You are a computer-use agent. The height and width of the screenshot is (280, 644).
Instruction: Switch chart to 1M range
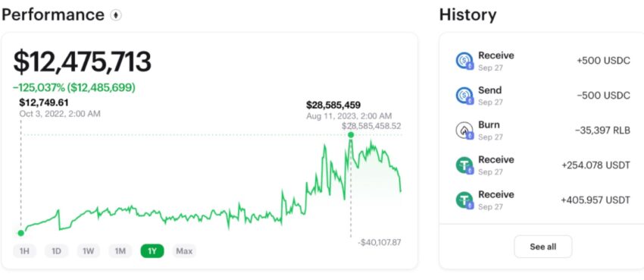click(x=120, y=251)
